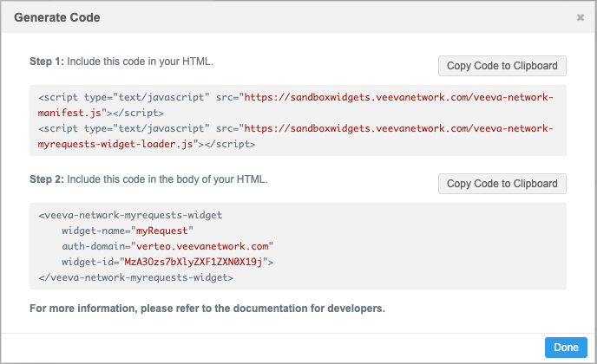Click the Generate Code dialog title
The width and height of the screenshot is (597, 364).
pyautogui.click(x=57, y=17)
